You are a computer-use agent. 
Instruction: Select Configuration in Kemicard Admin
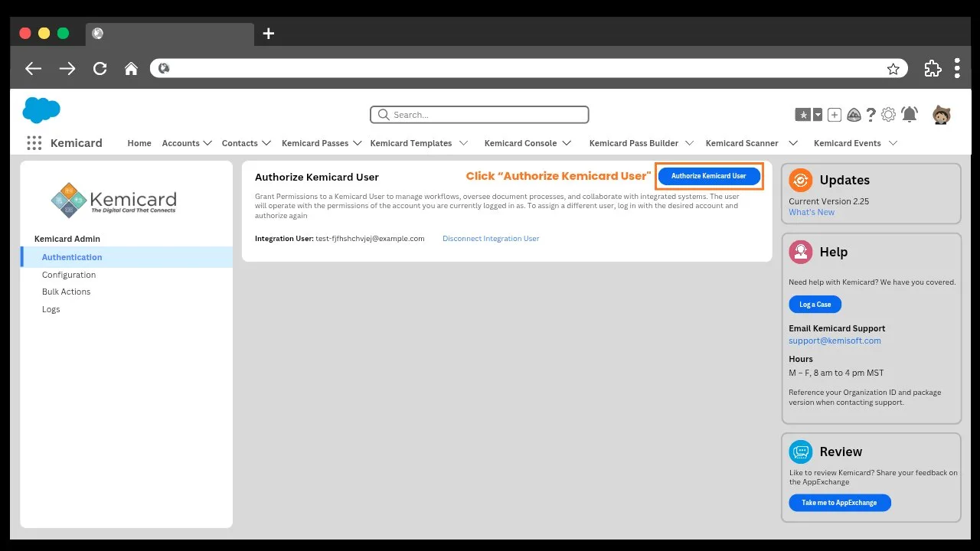click(x=69, y=275)
